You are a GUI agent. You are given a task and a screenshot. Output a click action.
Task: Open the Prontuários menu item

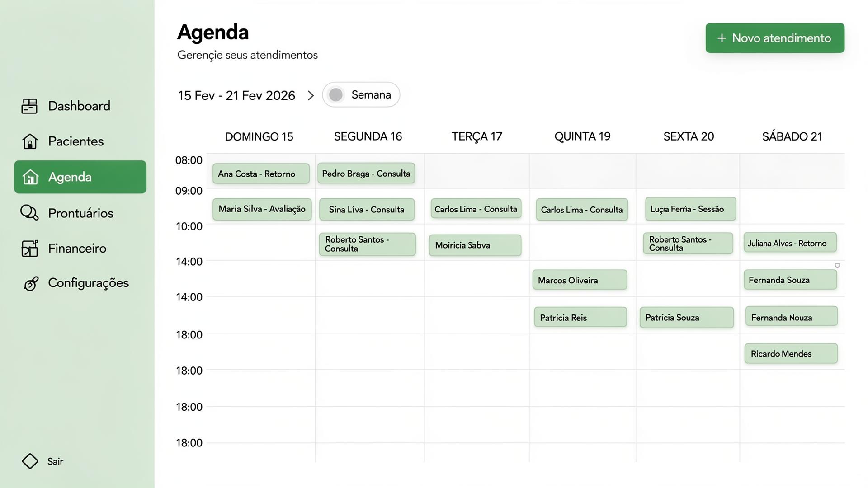(80, 213)
